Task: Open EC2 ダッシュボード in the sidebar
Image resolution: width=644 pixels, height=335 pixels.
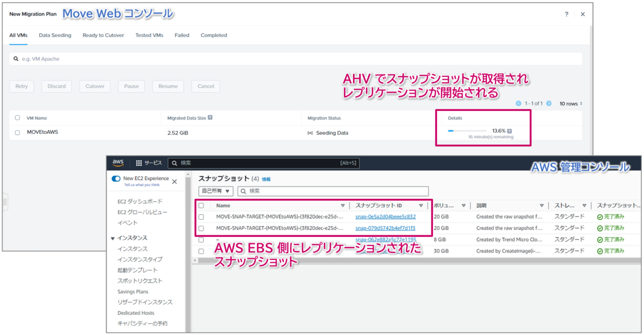Action: point(140,202)
